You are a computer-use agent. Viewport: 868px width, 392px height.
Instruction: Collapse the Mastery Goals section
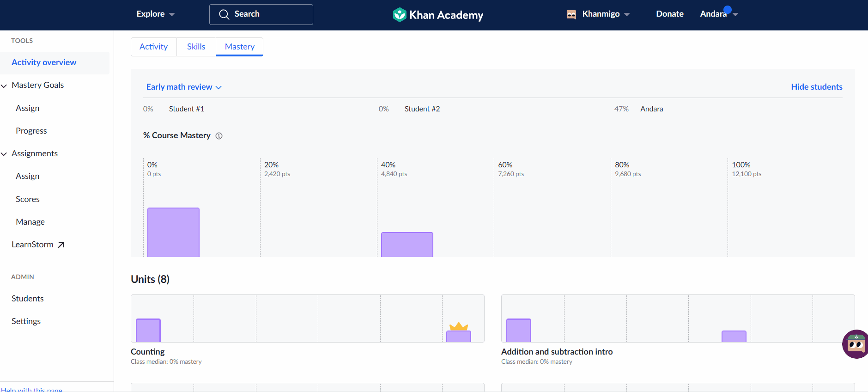4,86
